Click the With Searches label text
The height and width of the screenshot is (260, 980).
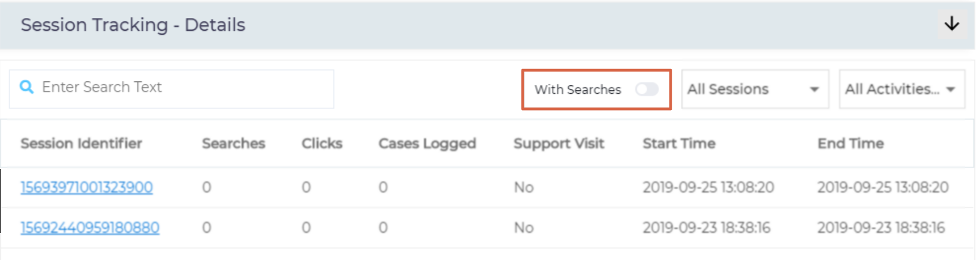(x=578, y=89)
